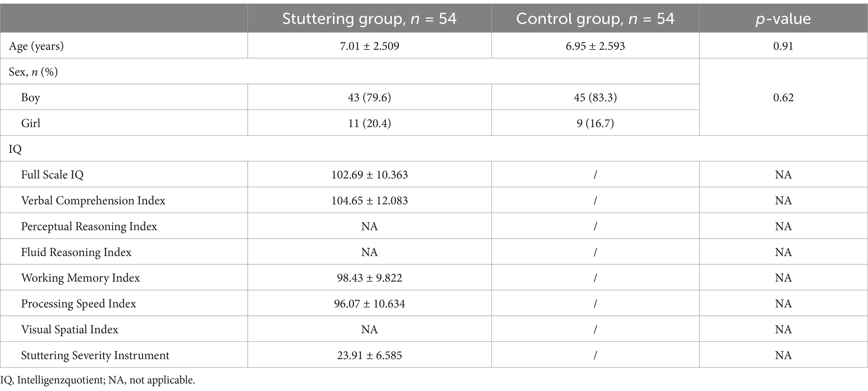This screenshot has height=391, width=868.
Task: Select the Perceptual Reasoning Index label
Action: (89, 226)
